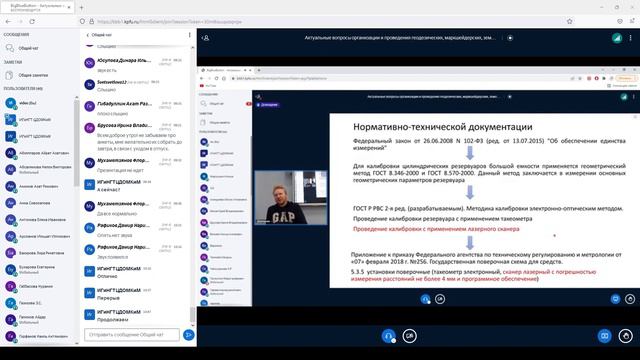Click the recording indicator next to the session title
640x360 pixels.
[x=510, y=38]
